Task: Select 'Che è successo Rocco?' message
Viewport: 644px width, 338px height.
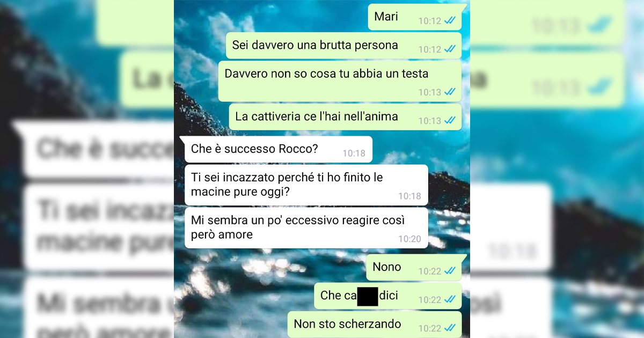Action: click(x=278, y=149)
